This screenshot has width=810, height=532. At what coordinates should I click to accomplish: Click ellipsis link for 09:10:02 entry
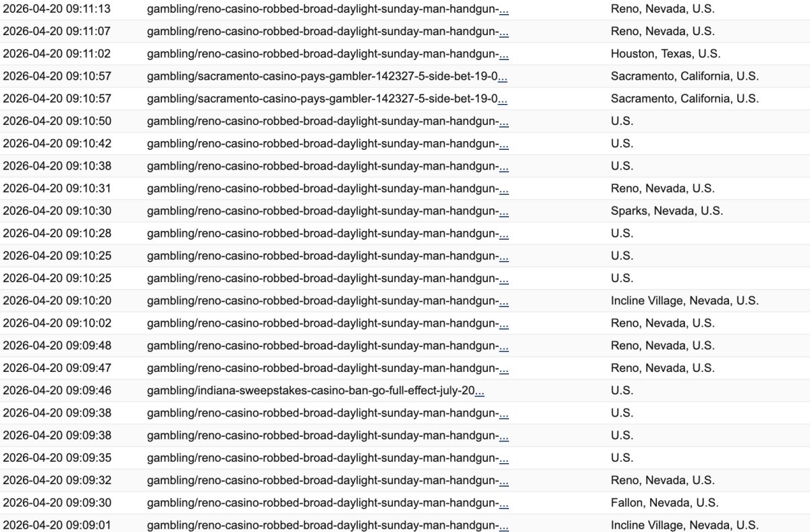pos(504,323)
